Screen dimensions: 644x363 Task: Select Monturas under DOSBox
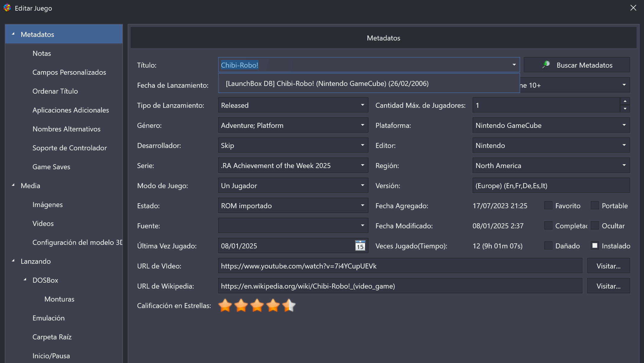tap(59, 299)
